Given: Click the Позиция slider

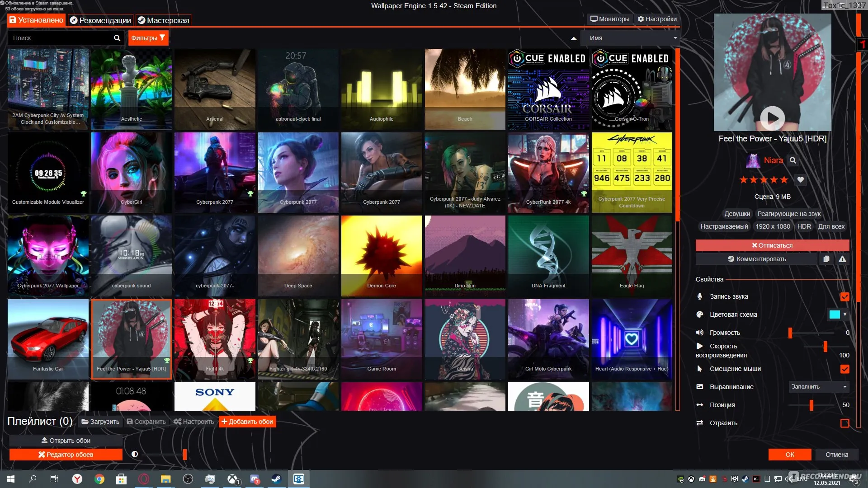Looking at the screenshot, I should [811, 405].
